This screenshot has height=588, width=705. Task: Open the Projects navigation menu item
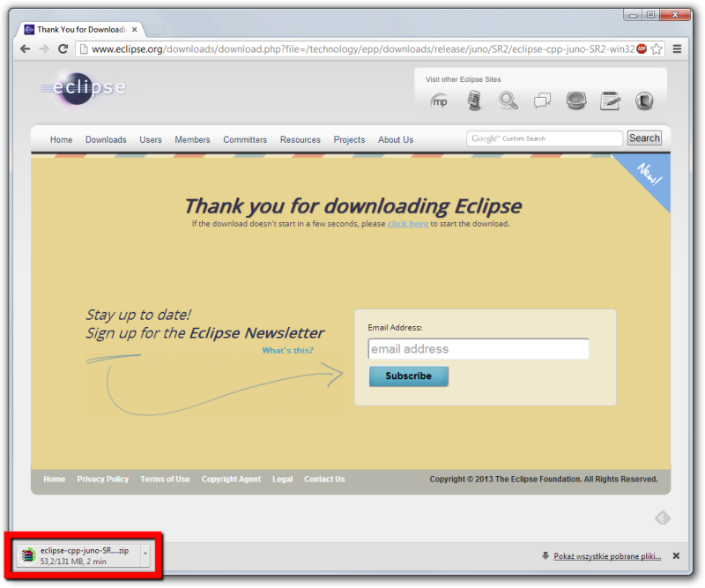349,139
